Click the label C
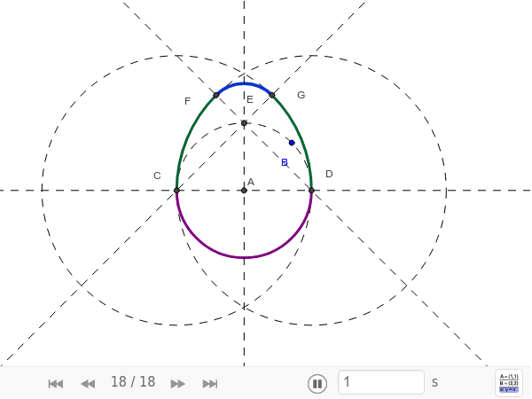Image resolution: width=532 pixels, height=399 pixels. point(157,176)
